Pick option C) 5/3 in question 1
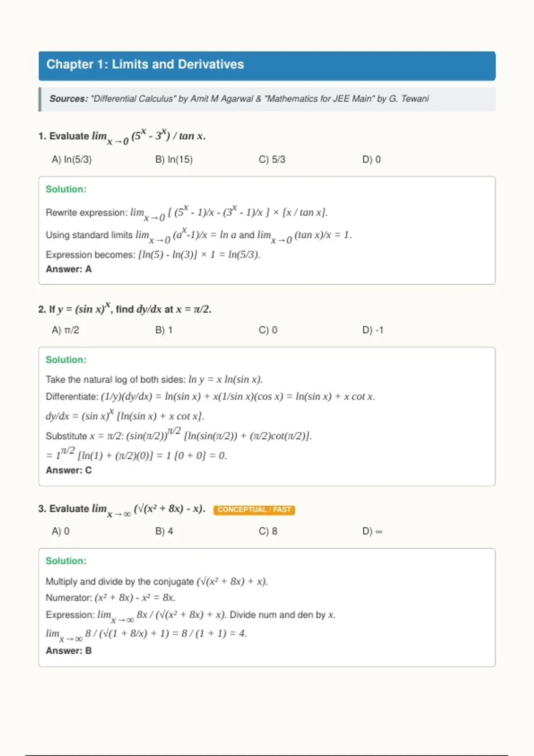534x756 pixels. (272, 160)
